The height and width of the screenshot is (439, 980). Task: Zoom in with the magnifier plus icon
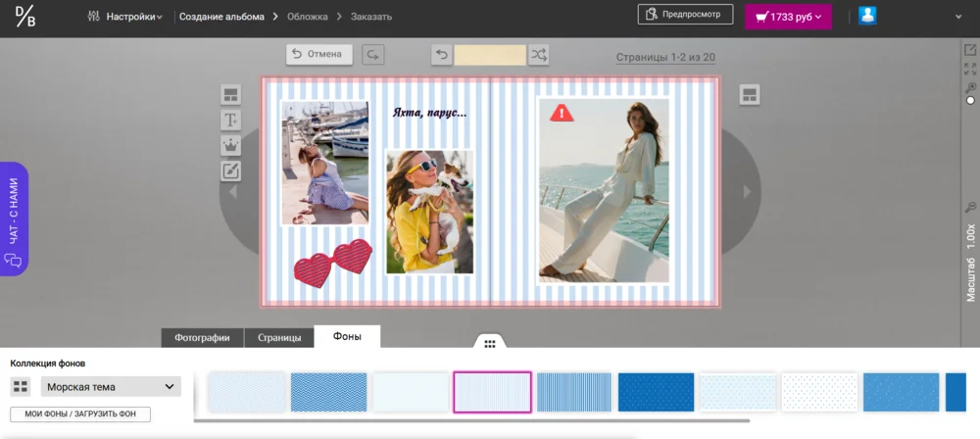tap(970, 87)
